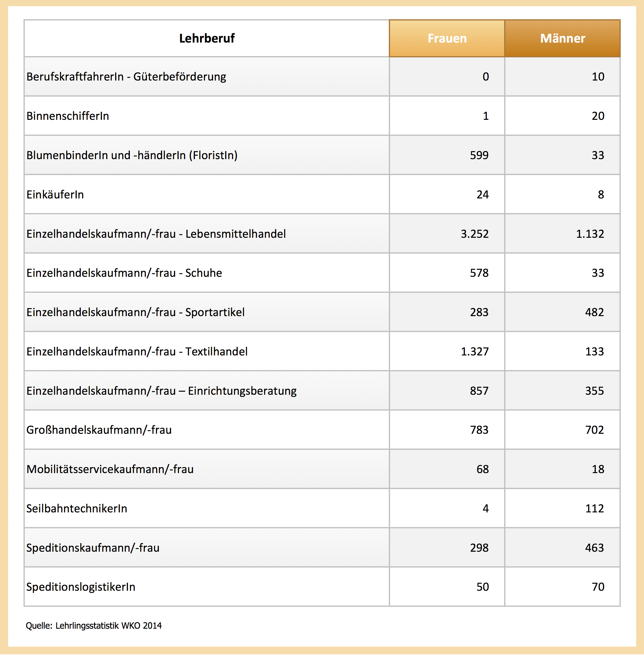Select Einzelhandelskaufmann/-frau – Einrichtungsberatung label
644x655 pixels.
click(x=161, y=391)
